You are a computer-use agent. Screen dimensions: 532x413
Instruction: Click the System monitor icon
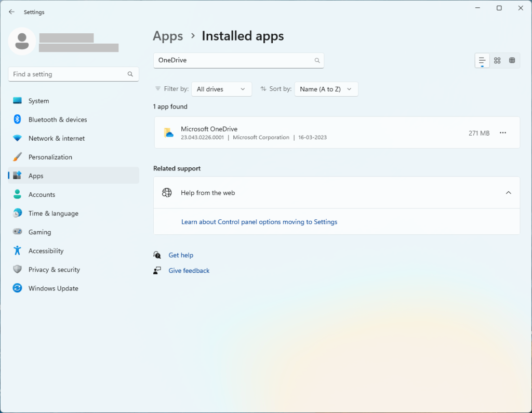tap(17, 101)
